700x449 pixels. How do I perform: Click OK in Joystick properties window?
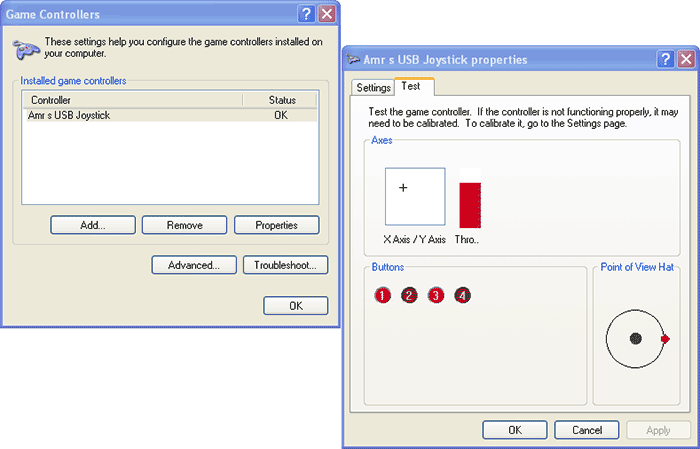tap(515, 430)
